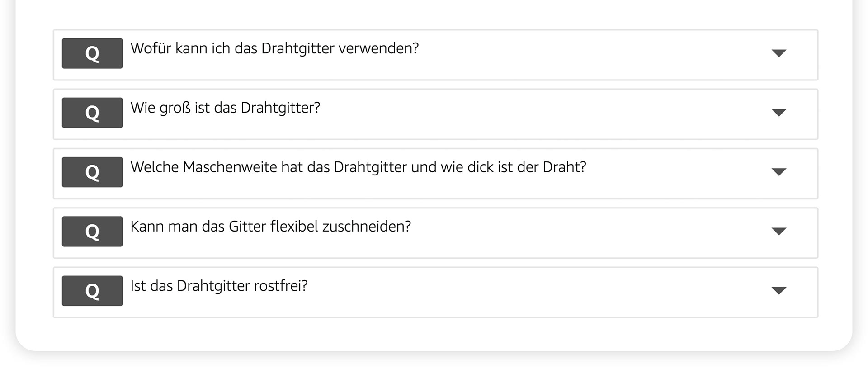Viewport: 868px width, 388px height.
Task: Open the dropdown arrow for the Maschenweite question
Action: click(778, 172)
